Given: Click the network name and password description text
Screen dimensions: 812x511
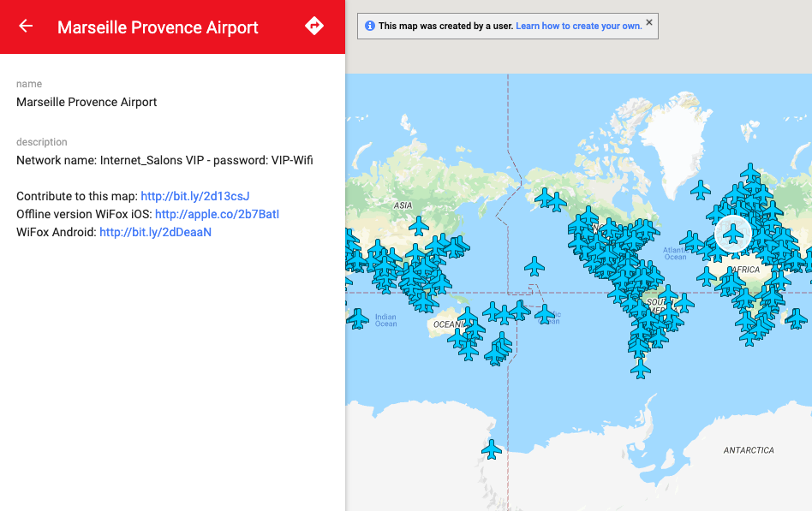Looking at the screenshot, I should coord(164,160).
